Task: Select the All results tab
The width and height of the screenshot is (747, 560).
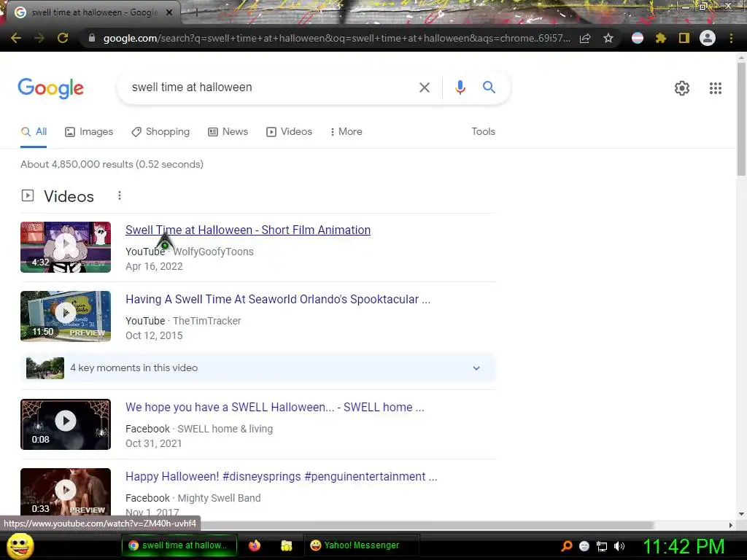Action: (x=34, y=132)
